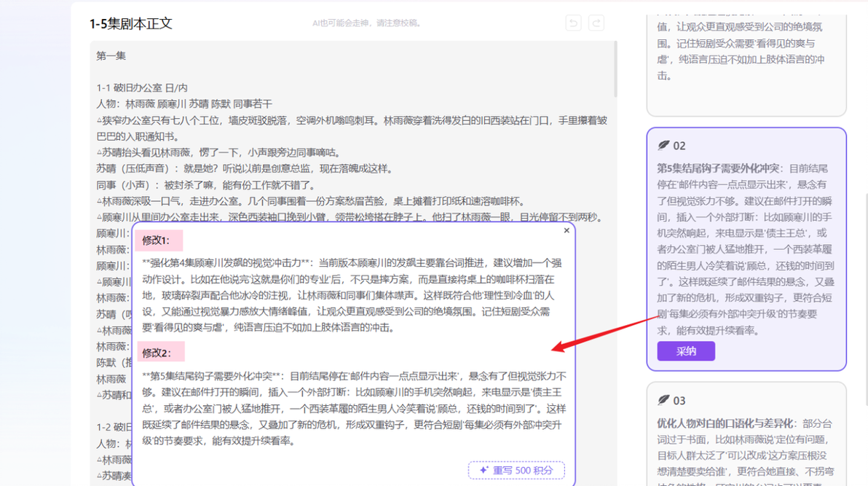Click the 优化人物对白的口语化与差异化 title in card 03
Screen dimensions: 868x486
(725, 423)
